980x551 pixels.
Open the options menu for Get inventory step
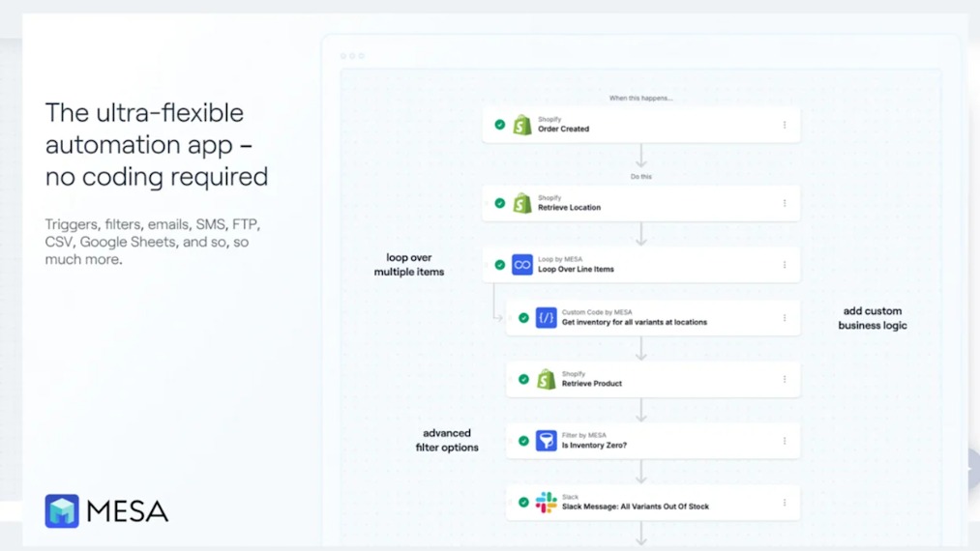(785, 318)
